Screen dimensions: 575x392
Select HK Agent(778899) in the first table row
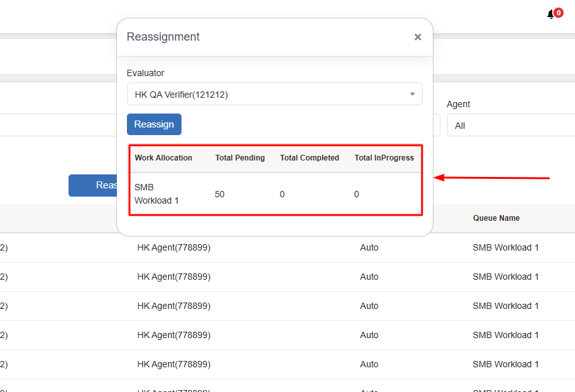tap(174, 247)
